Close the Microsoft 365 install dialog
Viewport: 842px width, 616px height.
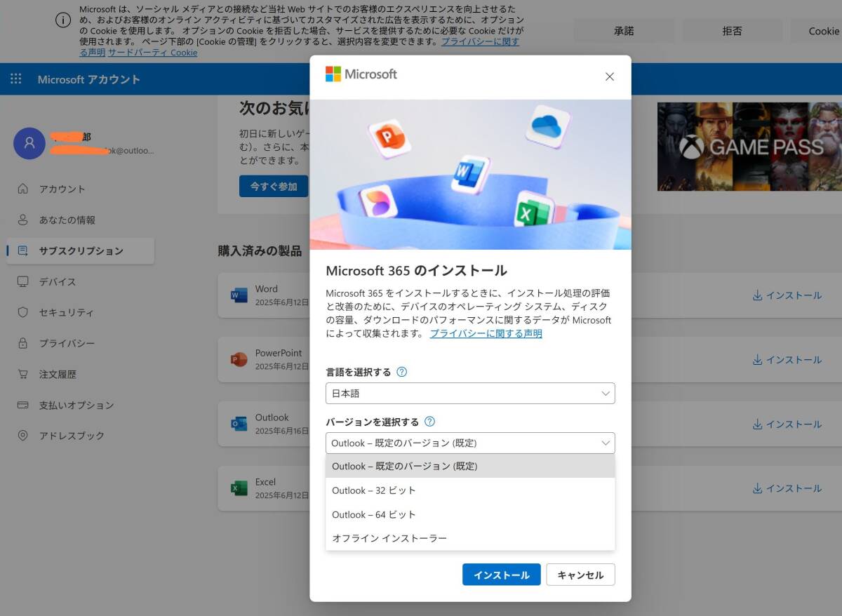click(610, 76)
